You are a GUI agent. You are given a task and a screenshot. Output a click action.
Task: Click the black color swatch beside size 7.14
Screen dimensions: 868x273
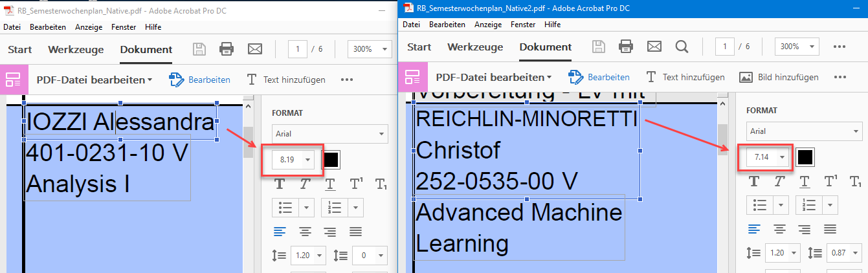click(x=805, y=157)
